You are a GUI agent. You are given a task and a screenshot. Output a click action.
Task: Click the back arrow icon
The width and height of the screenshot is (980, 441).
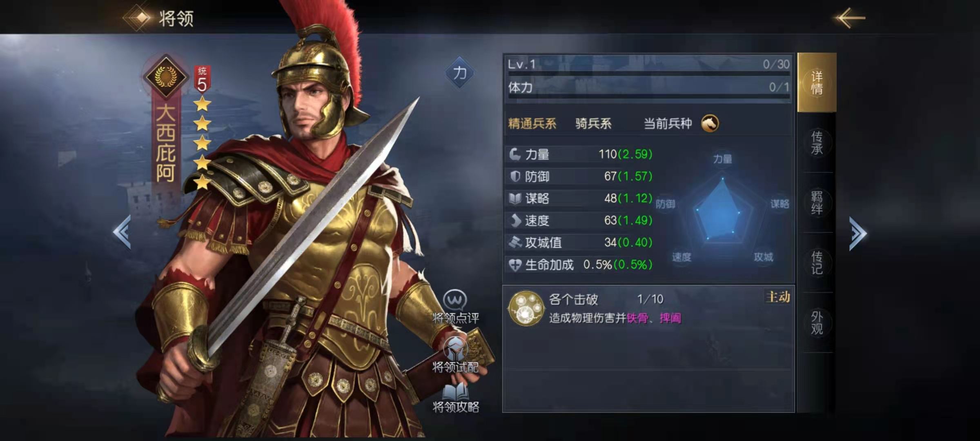pyautogui.click(x=850, y=18)
